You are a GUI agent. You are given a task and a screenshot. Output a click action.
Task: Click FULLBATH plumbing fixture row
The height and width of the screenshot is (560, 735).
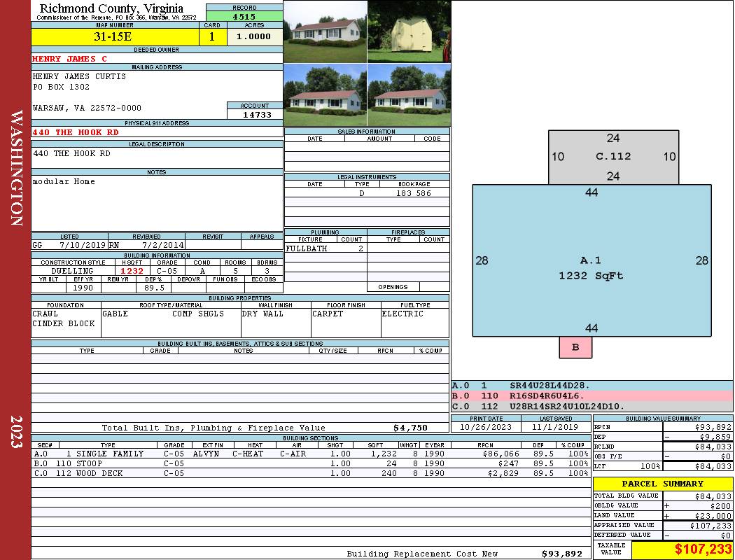click(x=325, y=248)
